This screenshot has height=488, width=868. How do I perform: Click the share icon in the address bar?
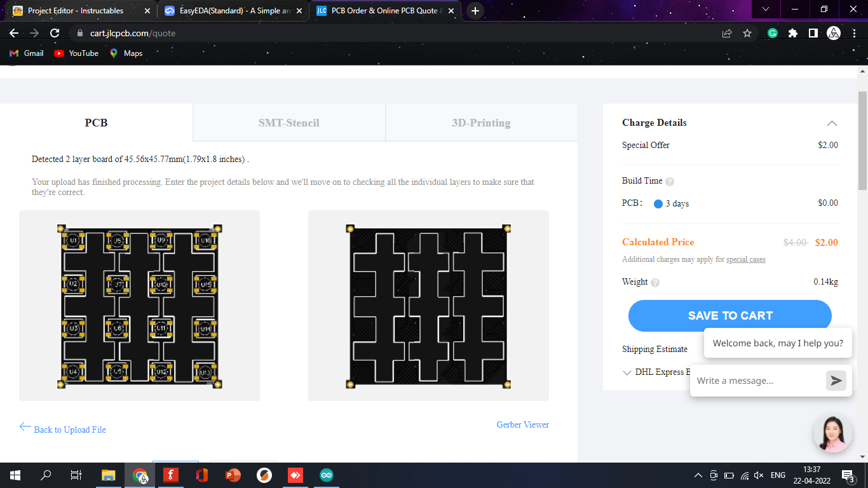726,32
